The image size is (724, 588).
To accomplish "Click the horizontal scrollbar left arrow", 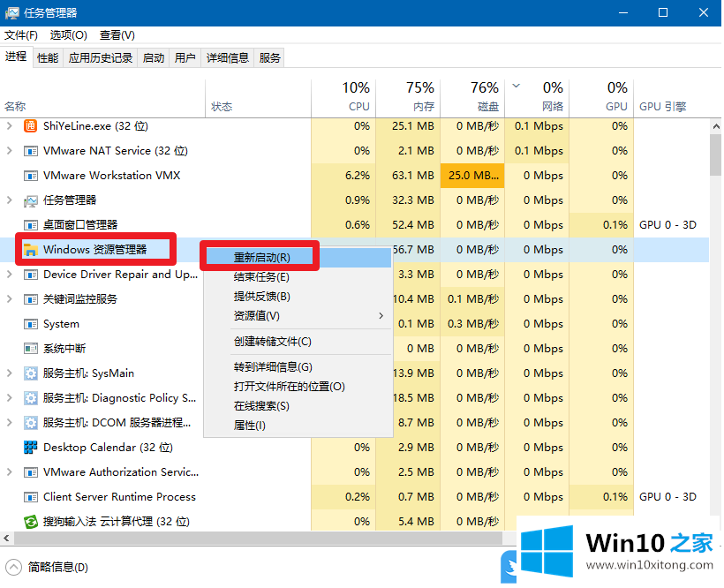I will click(6, 538).
